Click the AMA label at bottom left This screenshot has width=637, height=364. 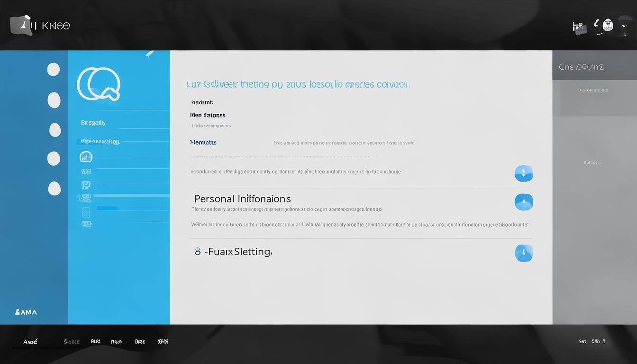pos(26,312)
